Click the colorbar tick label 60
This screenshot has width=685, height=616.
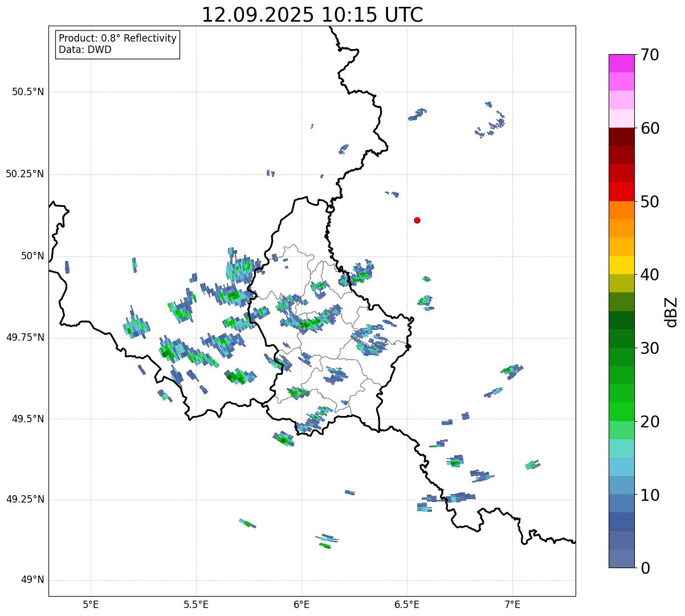[650, 128]
